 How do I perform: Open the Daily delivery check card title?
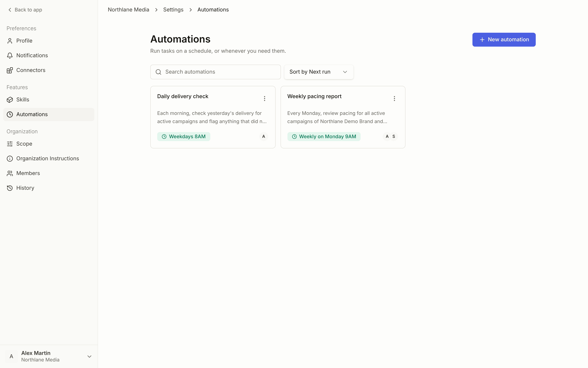click(183, 96)
